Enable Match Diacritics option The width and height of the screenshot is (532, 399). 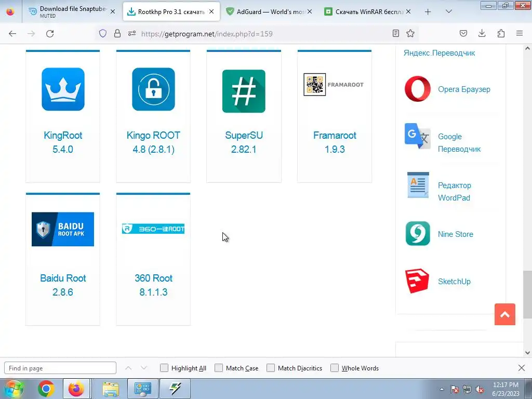(x=271, y=368)
